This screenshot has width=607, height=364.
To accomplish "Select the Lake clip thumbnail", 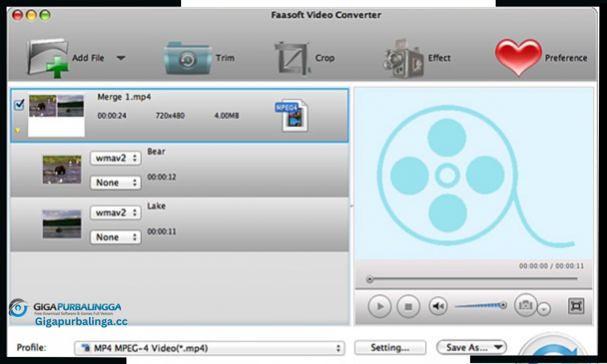I will click(62, 224).
